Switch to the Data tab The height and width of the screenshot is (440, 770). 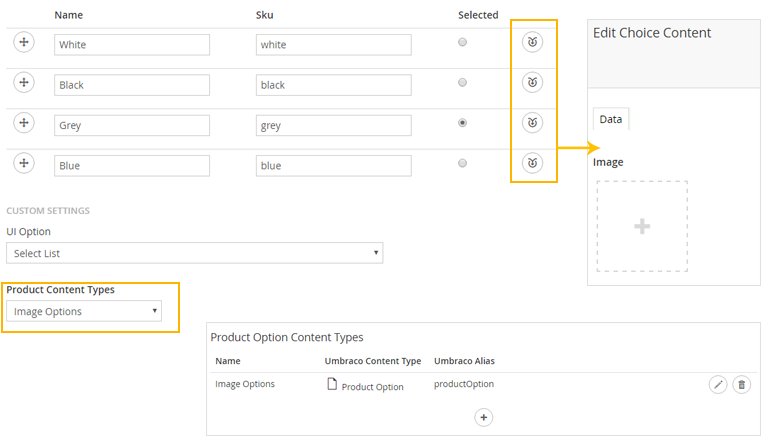tap(610, 119)
